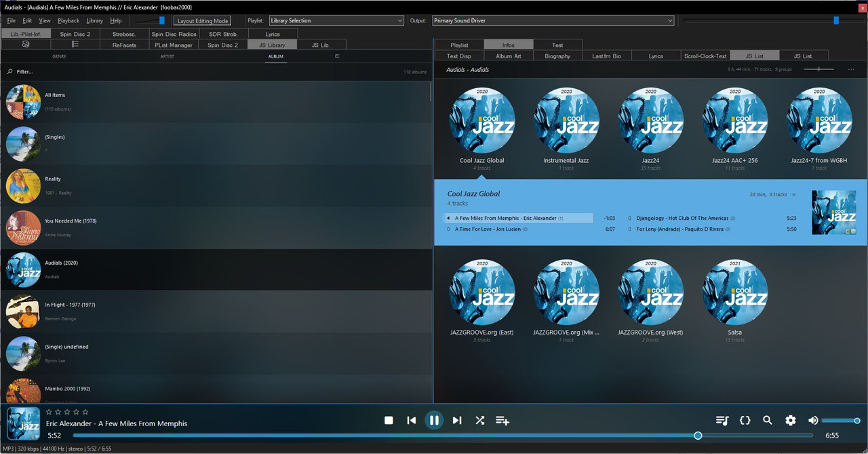
Task: Open the Playlist dropdown (Library Selection)
Action: 336,20
